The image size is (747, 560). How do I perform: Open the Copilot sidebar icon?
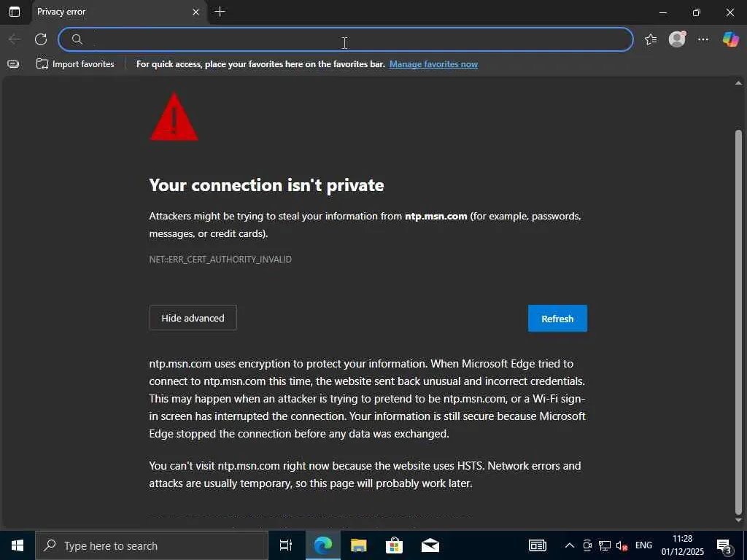tap(730, 39)
